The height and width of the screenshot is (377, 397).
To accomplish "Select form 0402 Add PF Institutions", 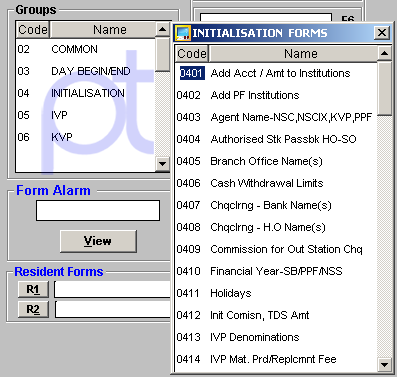I will click(x=276, y=95).
